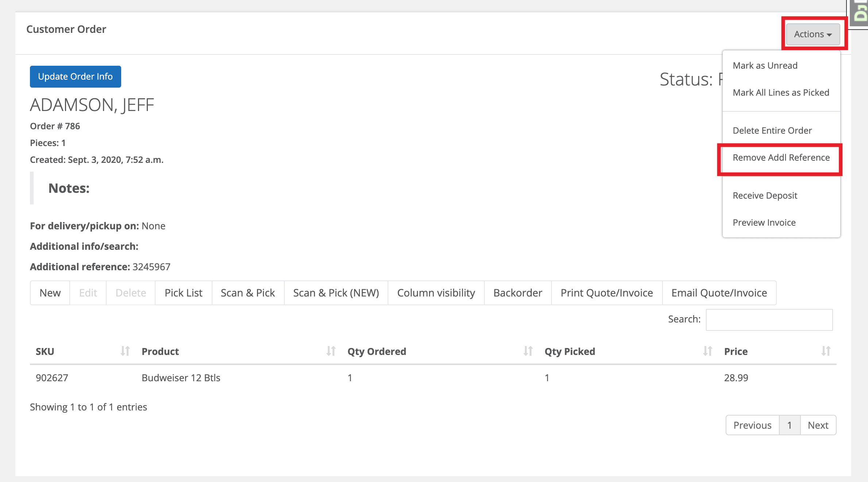
Task: Select Mark as Unread menu entry
Action: (x=765, y=65)
